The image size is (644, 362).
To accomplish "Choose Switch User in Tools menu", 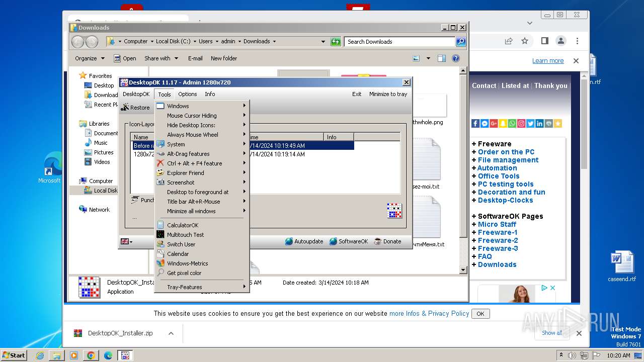I will (202, 244).
